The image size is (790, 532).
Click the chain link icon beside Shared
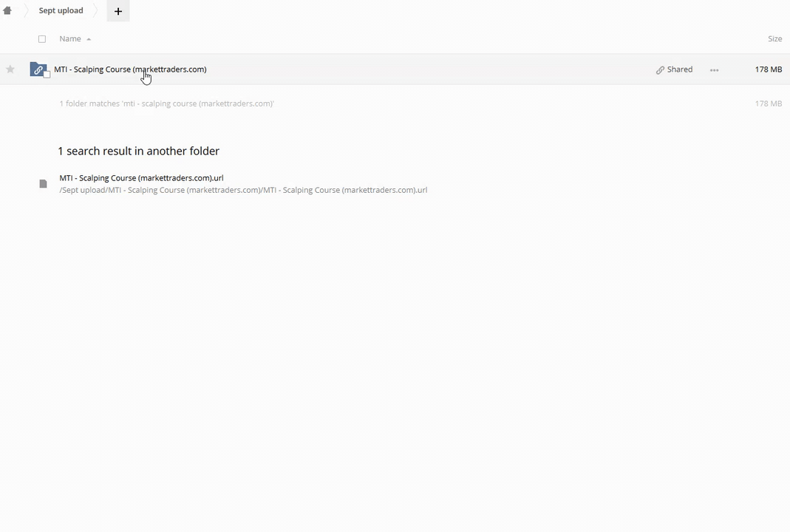click(x=660, y=70)
